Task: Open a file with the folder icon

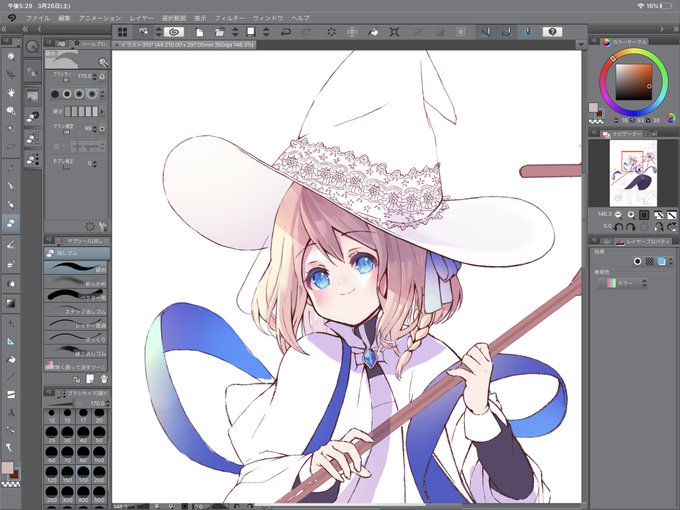Action: click(219, 32)
